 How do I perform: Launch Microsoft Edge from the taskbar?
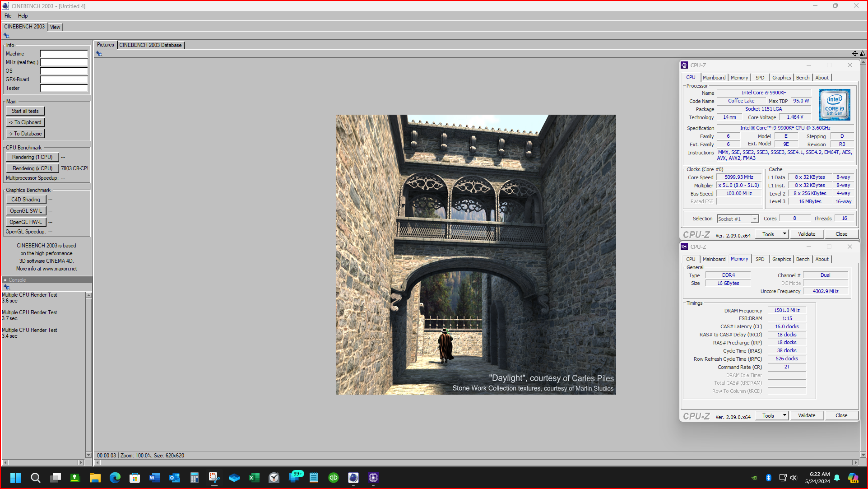pos(115,477)
